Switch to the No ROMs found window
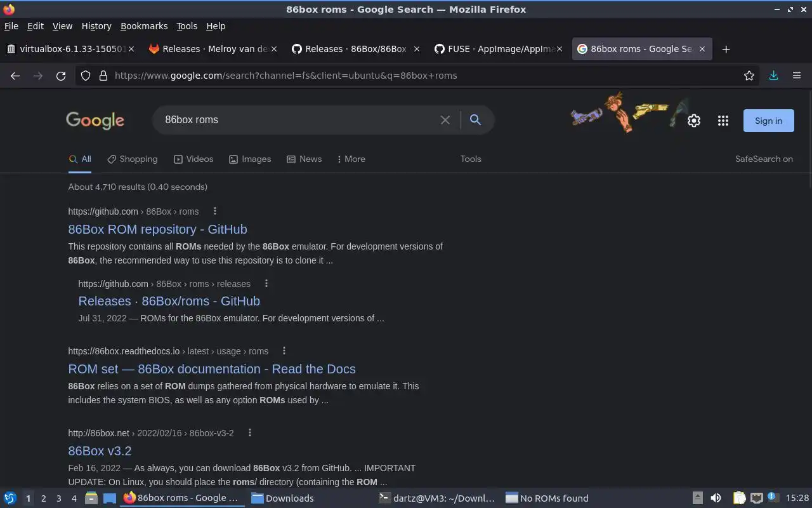 point(566,498)
